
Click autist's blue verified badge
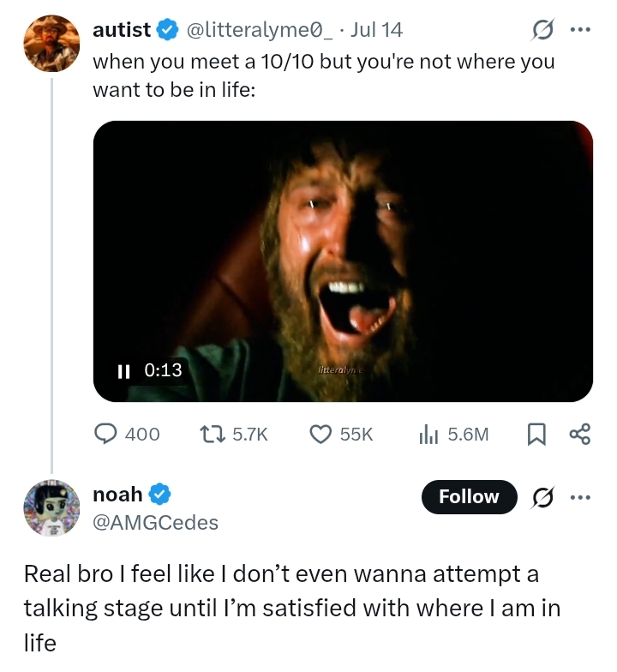pos(168,30)
